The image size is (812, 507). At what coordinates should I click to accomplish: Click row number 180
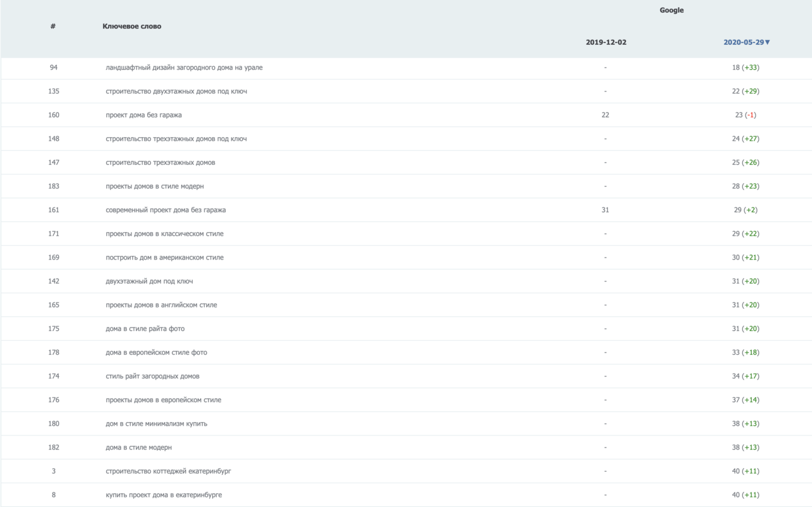tap(53, 423)
